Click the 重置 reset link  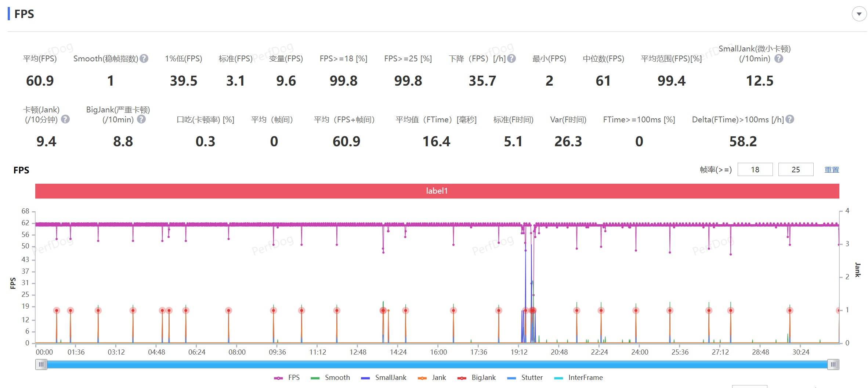(x=832, y=170)
